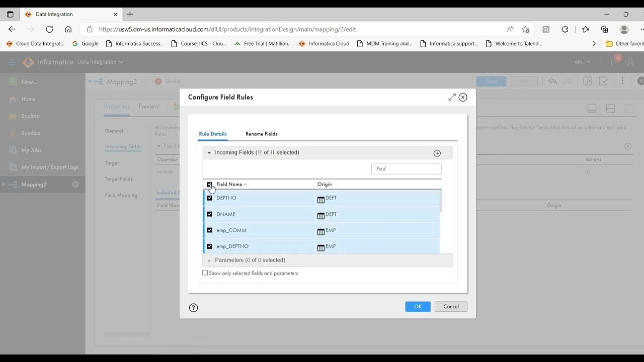Click the Find search field
The image size is (644, 362).
coord(406,169)
